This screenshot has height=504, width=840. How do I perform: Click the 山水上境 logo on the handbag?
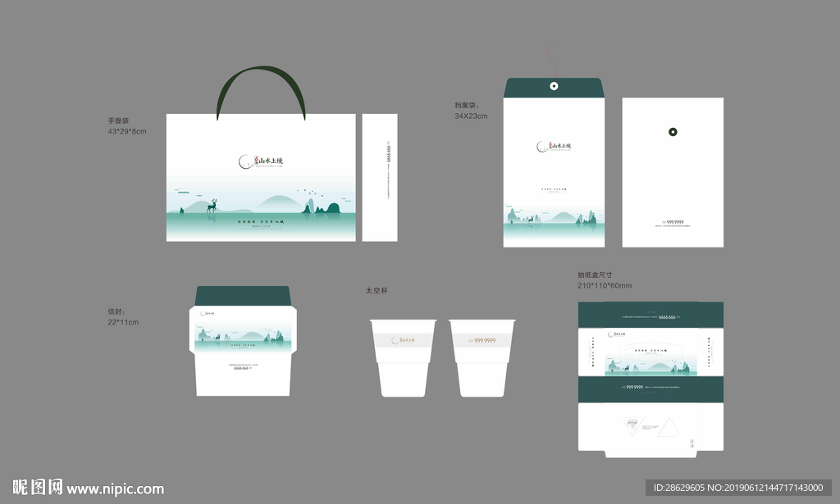click(261, 161)
